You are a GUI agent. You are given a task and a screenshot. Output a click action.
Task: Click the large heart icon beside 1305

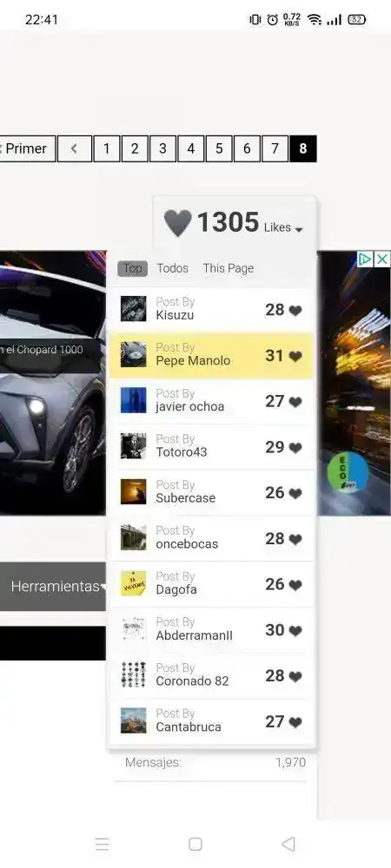(177, 223)
